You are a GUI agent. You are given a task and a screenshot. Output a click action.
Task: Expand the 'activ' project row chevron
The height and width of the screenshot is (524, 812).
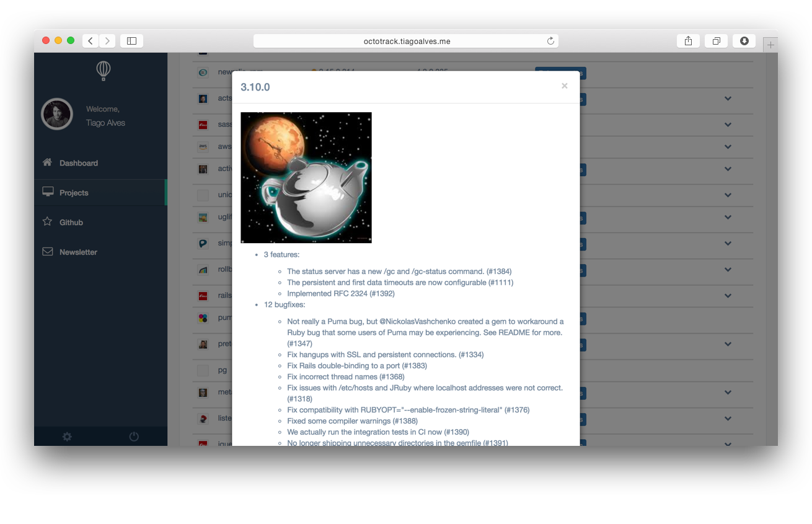pos(728,169)
